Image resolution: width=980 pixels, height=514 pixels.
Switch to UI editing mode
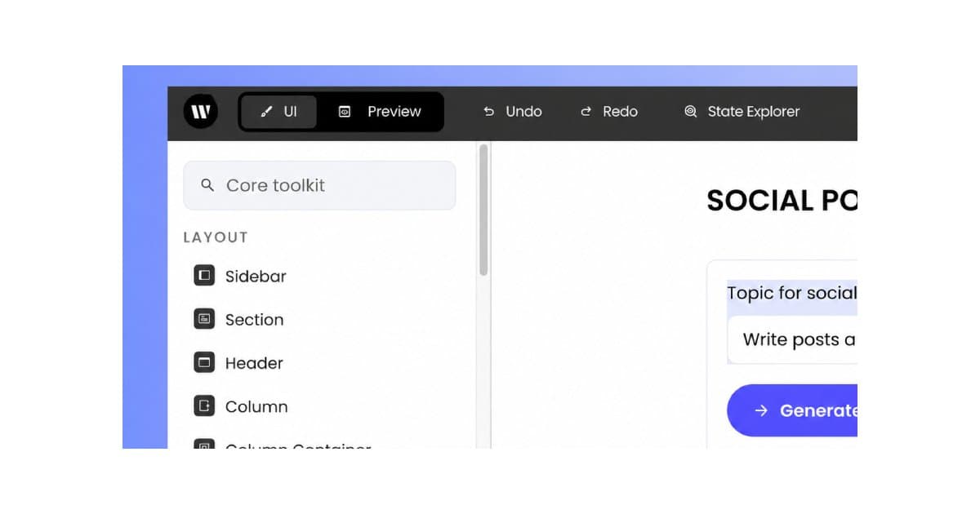point(278,112)
